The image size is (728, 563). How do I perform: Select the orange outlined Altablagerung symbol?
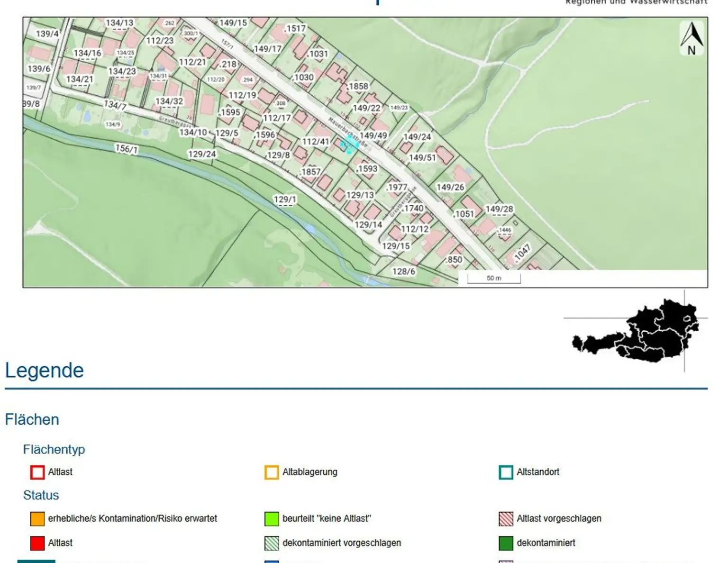(x=272, y=472)
